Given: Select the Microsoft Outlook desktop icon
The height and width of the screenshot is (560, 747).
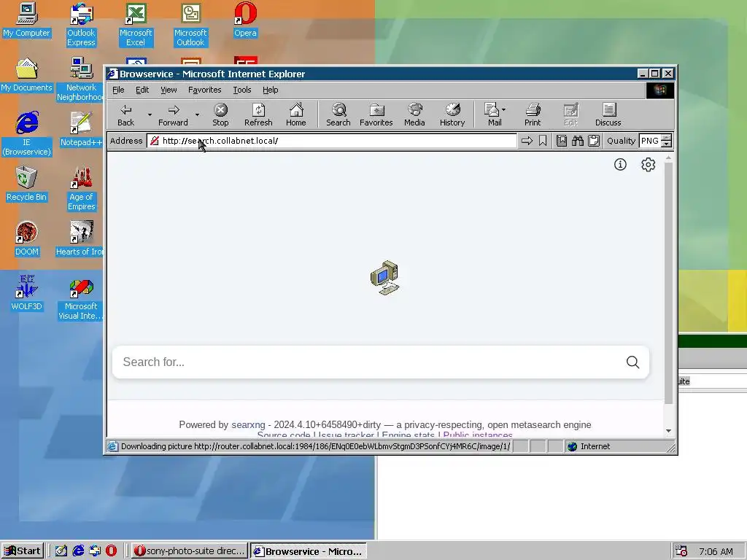Looking at the screenshot, I should click(190, 25).
